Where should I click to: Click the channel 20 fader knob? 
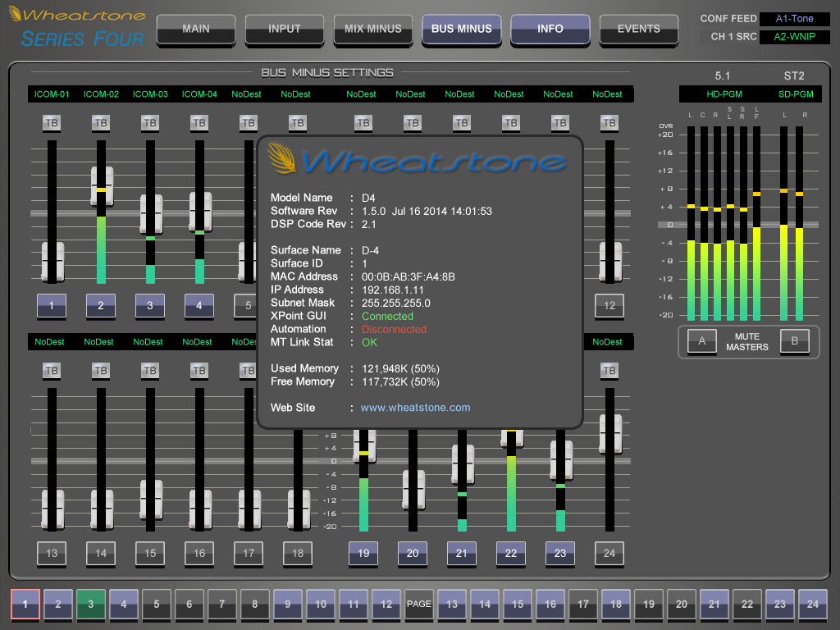point(413,489)
